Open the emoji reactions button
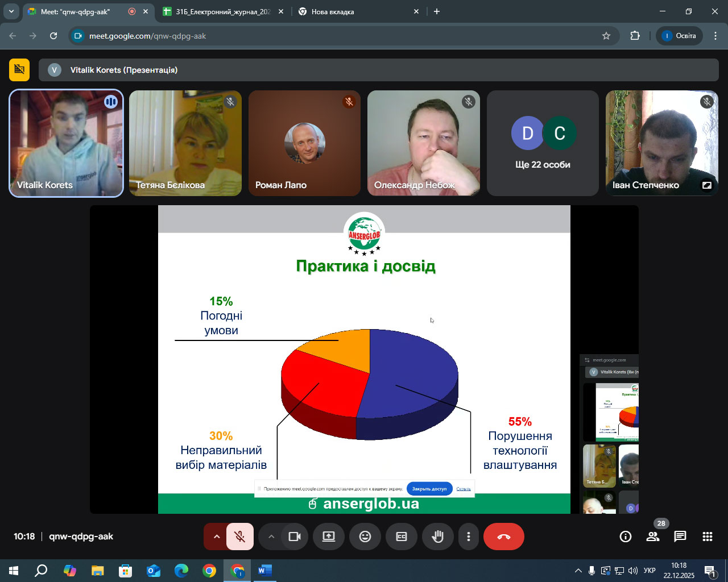 (365, 537)
